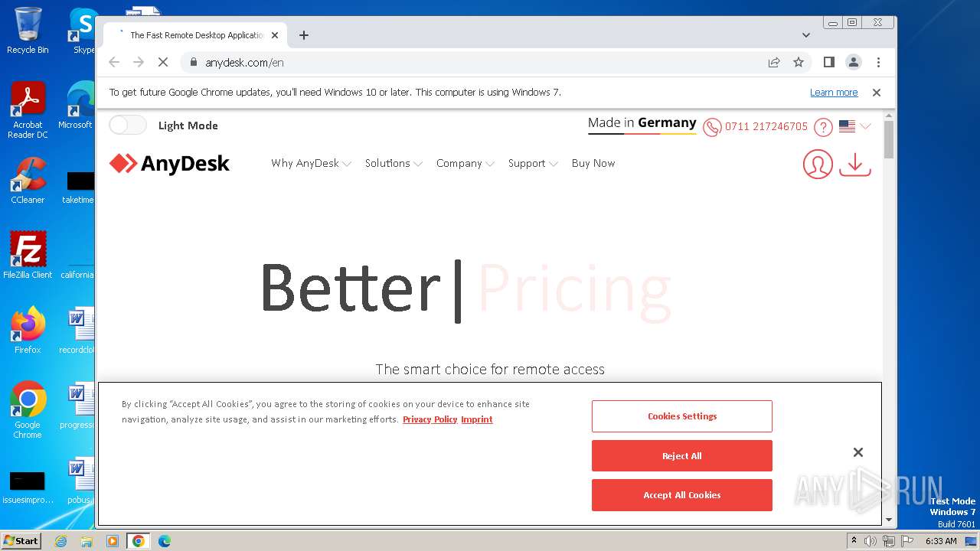This screenshot has width=980, height=551.
Task: Expand the Company menu
Action: [x=465, y=163]
